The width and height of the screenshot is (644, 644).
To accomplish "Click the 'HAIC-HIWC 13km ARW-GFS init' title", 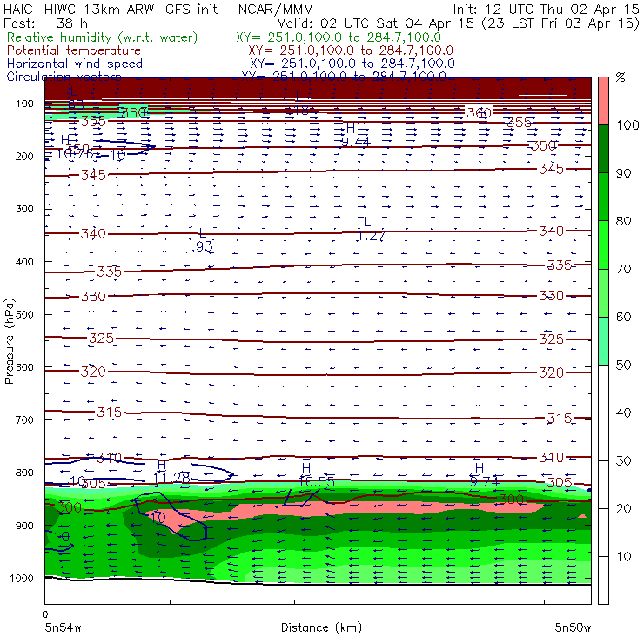I will coord(111,9).
